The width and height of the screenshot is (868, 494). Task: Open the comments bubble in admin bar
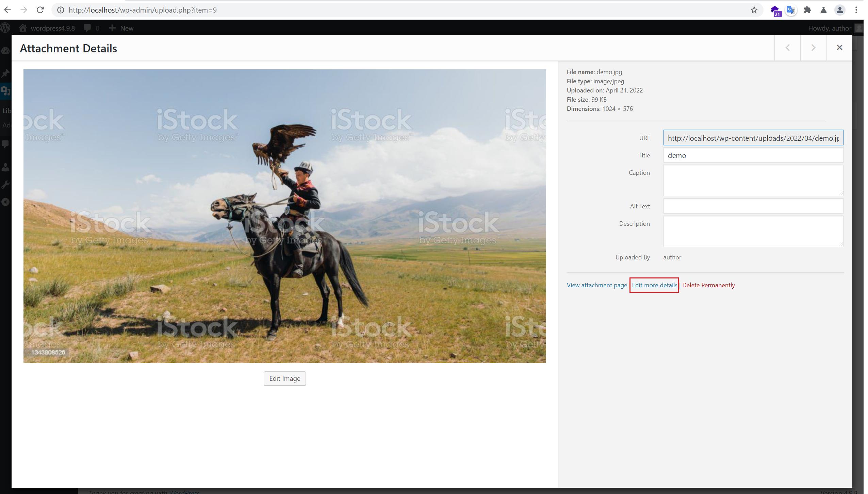[87, 28]
